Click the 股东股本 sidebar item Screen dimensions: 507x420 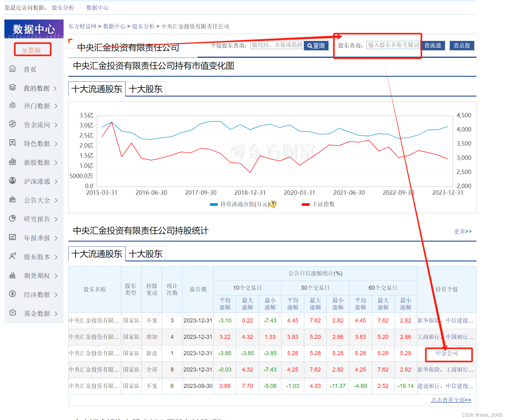[37, 257]
